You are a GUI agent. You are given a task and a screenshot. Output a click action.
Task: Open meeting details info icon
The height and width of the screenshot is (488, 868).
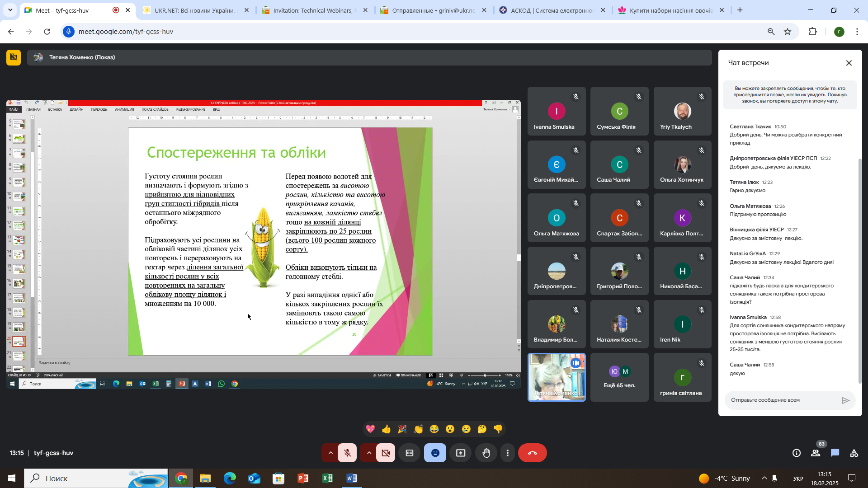click(x=796, y=453)
